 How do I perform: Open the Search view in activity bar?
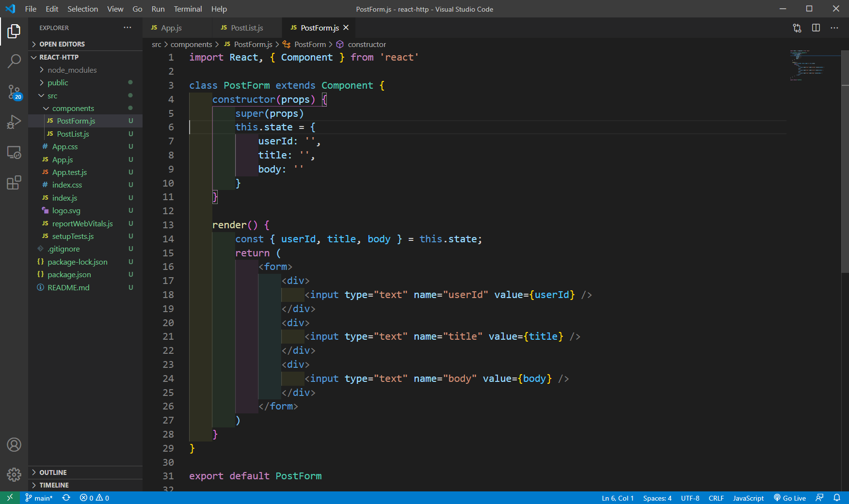pyautogui.click(x=14, y=61)
